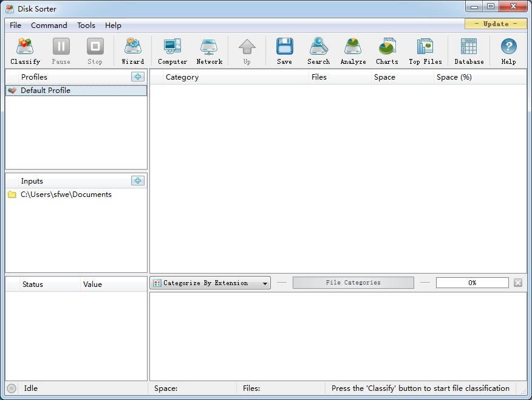
Task: Click the yellow Update button
Action: click(x=496, y=24)
